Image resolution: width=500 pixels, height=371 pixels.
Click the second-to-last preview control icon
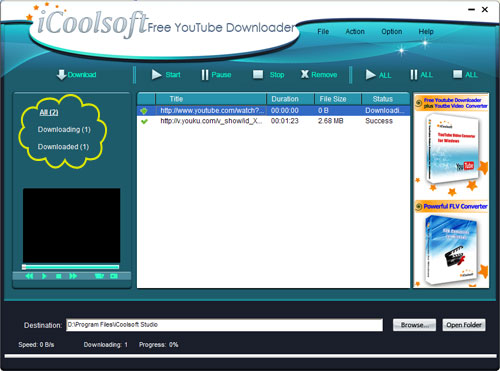point(99,276)
